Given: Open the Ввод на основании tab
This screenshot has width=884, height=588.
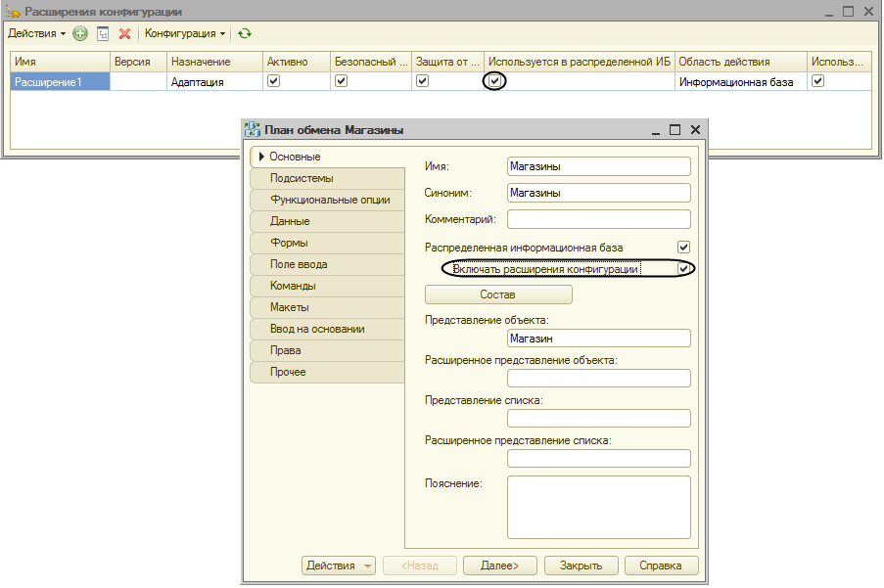Looking at the screenshot, I should coord(327,329).
